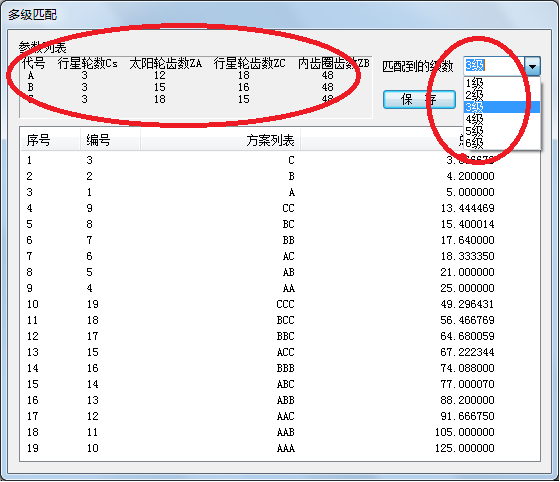The image size is (560, 482).
Task: Select the row with scheme BB
Action: pos(280,240)
